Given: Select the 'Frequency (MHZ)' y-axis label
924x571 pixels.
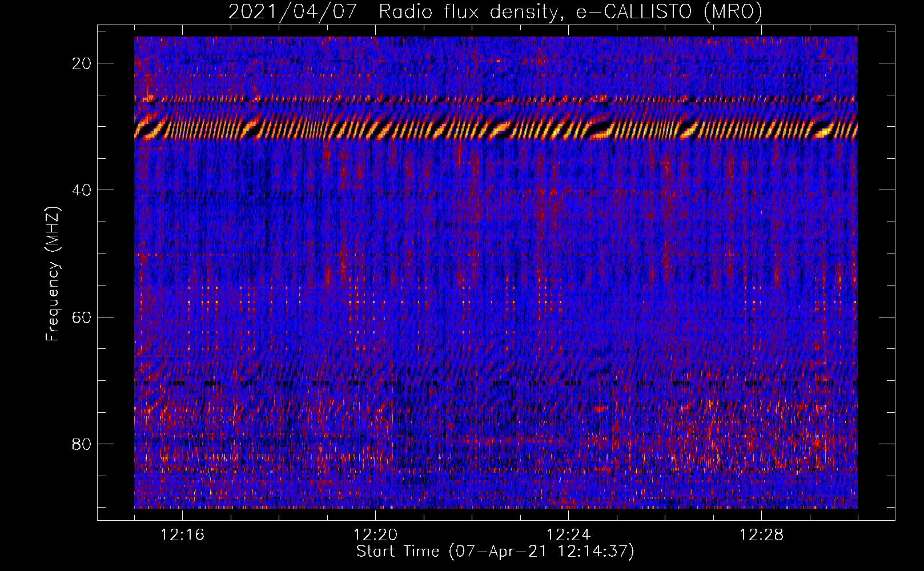Looking at the screenshot, I should click(53, 274).
